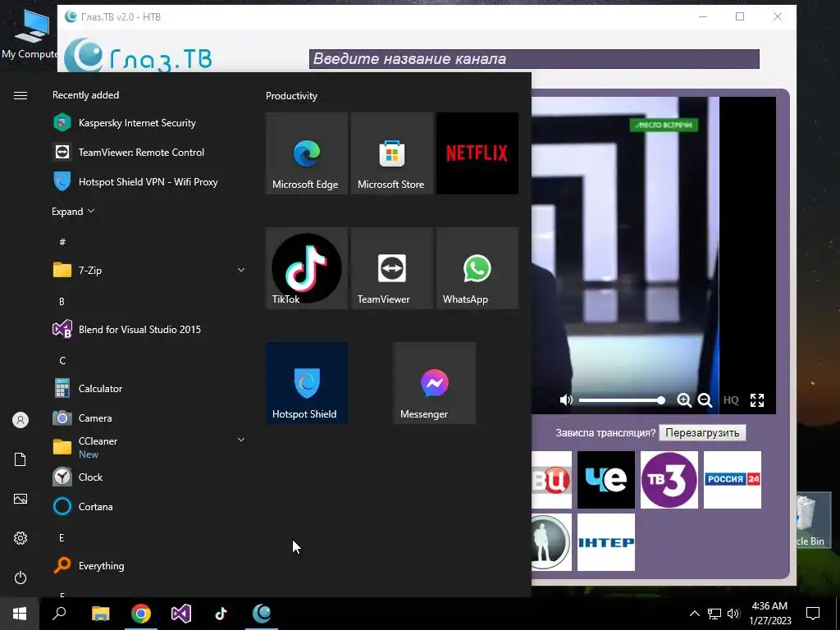Screen dimensions: 840x630
Task: Expand the Recently added list
Action: pyautogui.click(x=73, y=211)
